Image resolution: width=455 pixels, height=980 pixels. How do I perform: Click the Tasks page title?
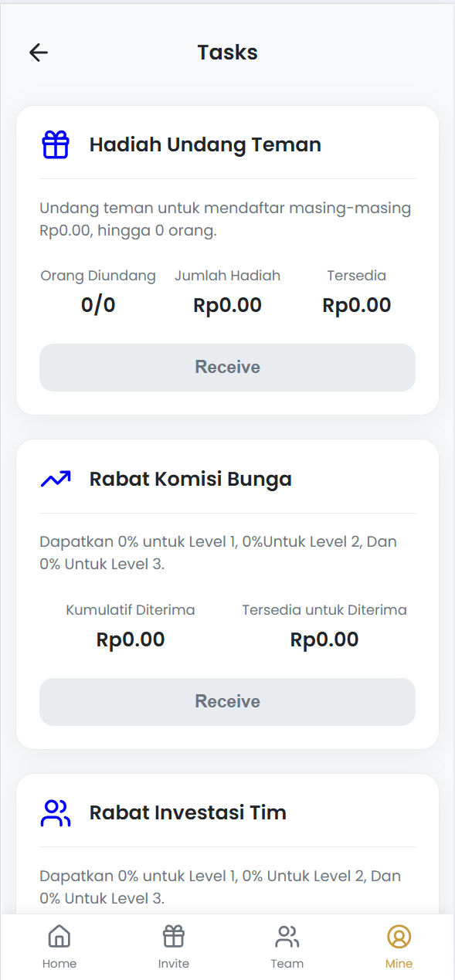pos(227,53)
